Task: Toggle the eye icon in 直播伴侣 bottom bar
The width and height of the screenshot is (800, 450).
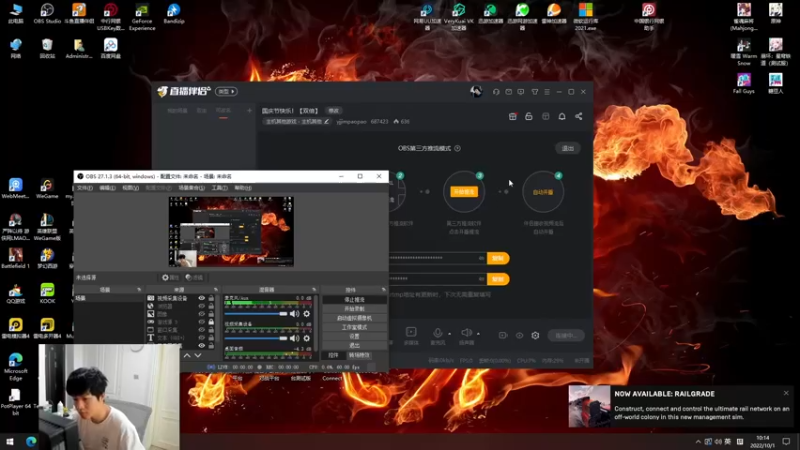Action: (x=519, y=335)
